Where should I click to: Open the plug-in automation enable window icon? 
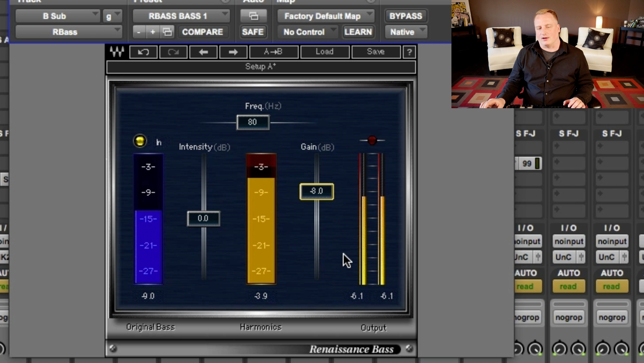click(x=253, y=16)
